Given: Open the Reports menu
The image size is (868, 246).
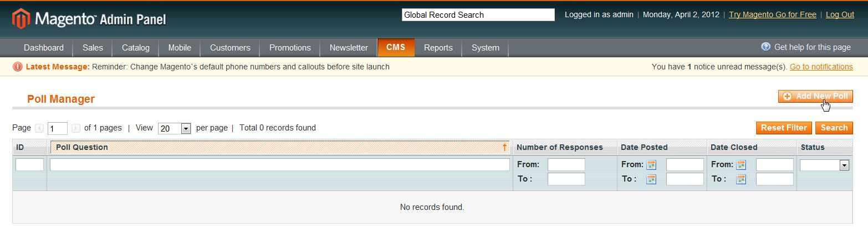Looking at the screenshot, I should [438, 48].
